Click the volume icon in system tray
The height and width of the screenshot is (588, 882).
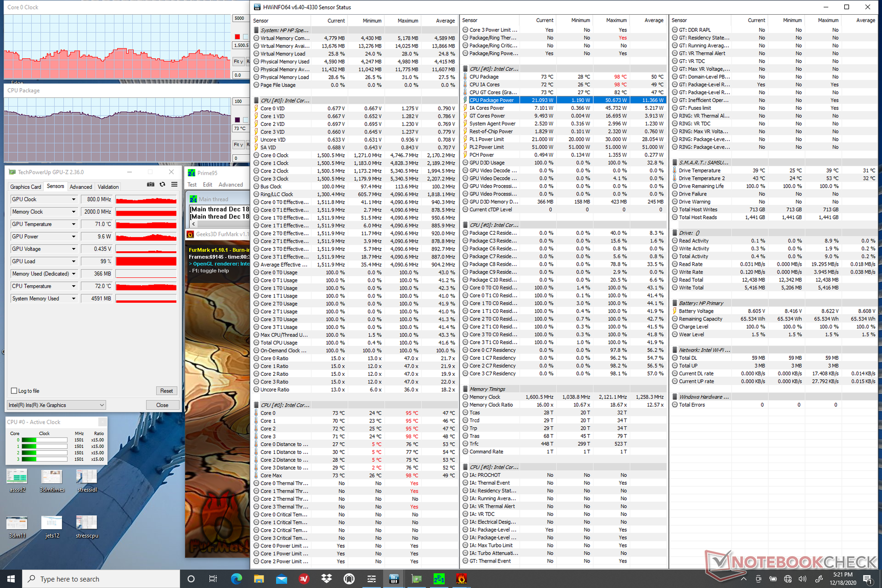coord(802,579)
